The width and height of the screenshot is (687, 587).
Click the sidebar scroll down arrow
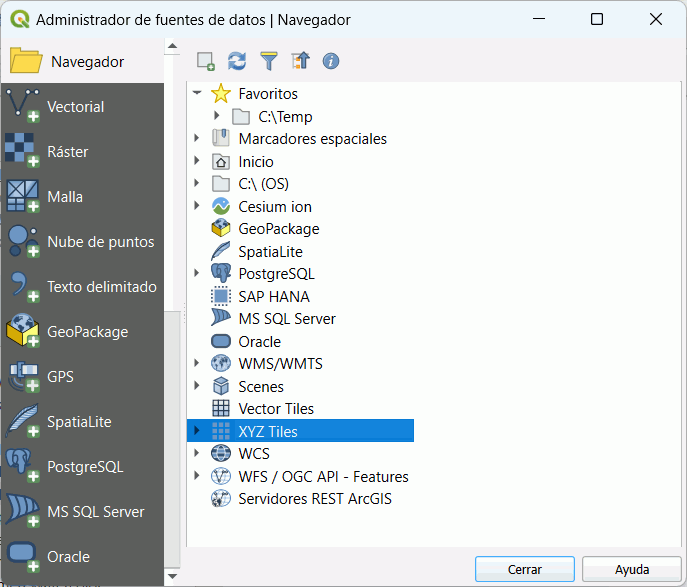click(173, 576)
